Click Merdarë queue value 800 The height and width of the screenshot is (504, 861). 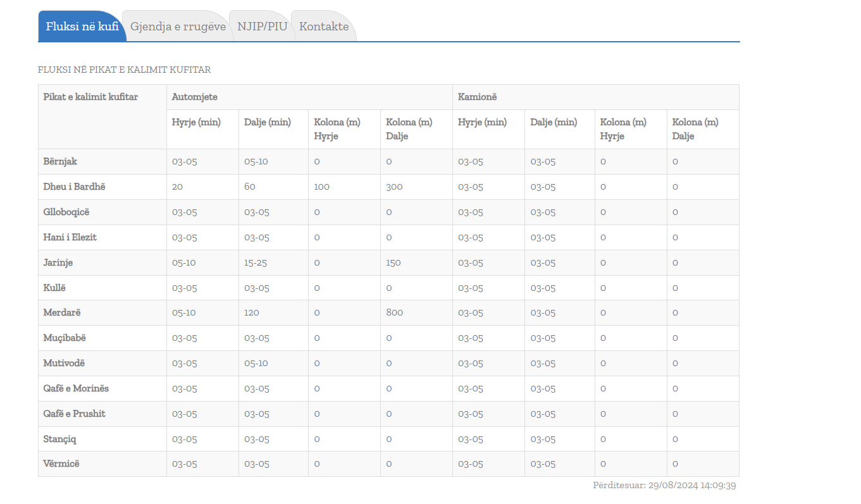coord(394,312)
